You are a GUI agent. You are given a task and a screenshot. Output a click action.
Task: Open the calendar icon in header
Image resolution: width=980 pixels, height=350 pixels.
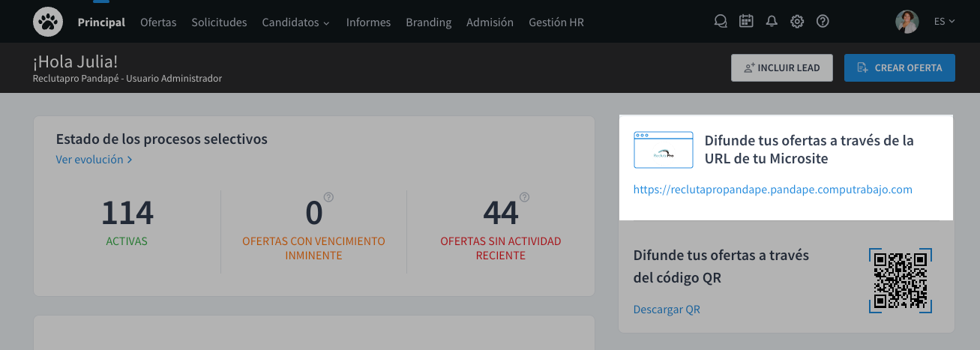(746, 22)
